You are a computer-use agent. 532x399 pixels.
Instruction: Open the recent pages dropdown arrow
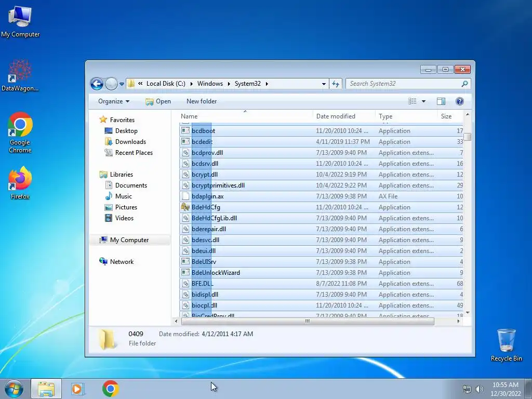tap(122, 84)
